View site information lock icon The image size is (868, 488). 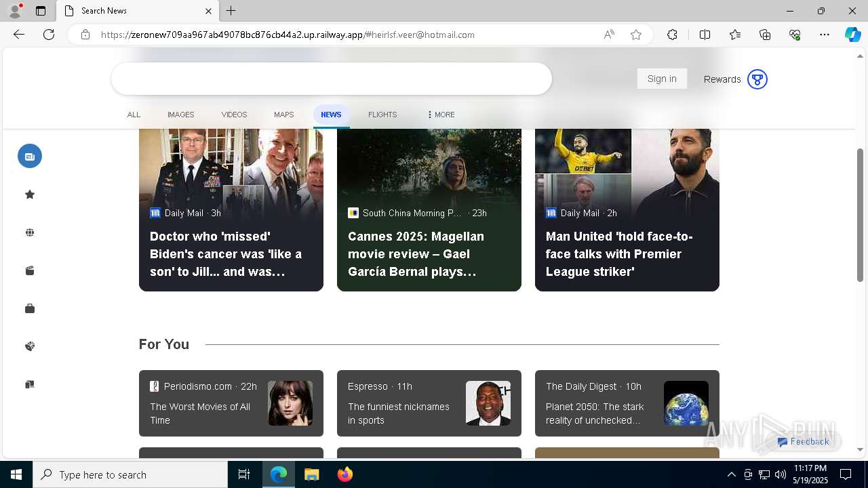pos(85,35)
